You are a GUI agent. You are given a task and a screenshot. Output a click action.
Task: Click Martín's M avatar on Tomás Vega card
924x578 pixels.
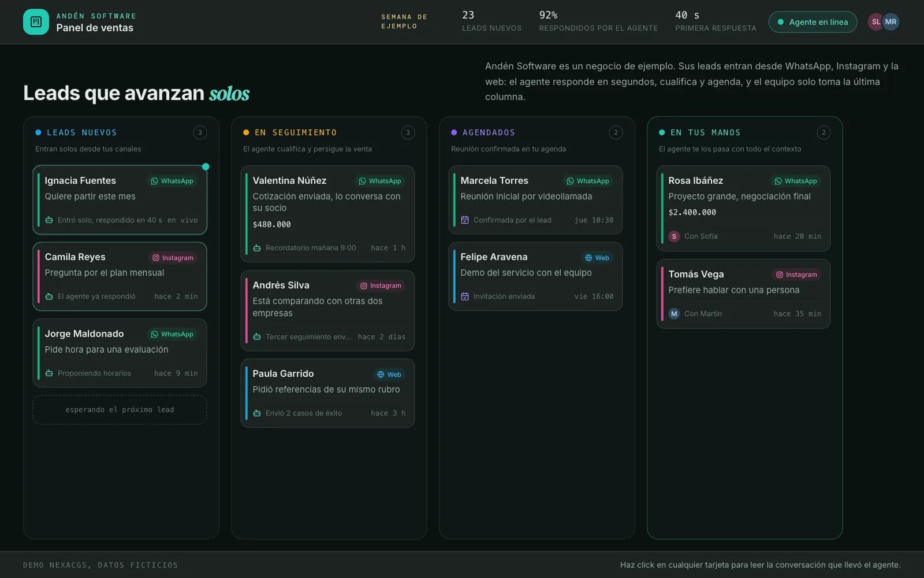(674, 314)
